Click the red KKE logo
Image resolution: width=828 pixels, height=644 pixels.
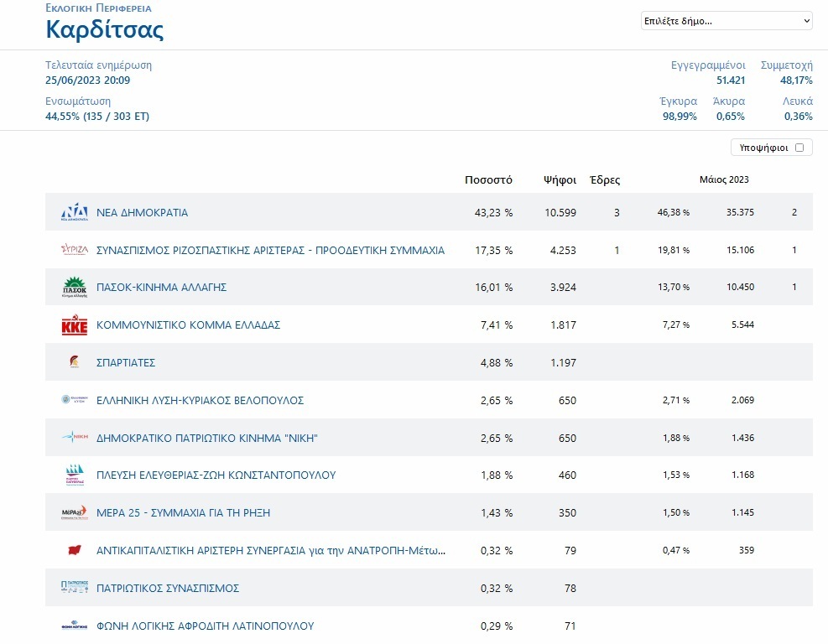[x=75, y=325]
